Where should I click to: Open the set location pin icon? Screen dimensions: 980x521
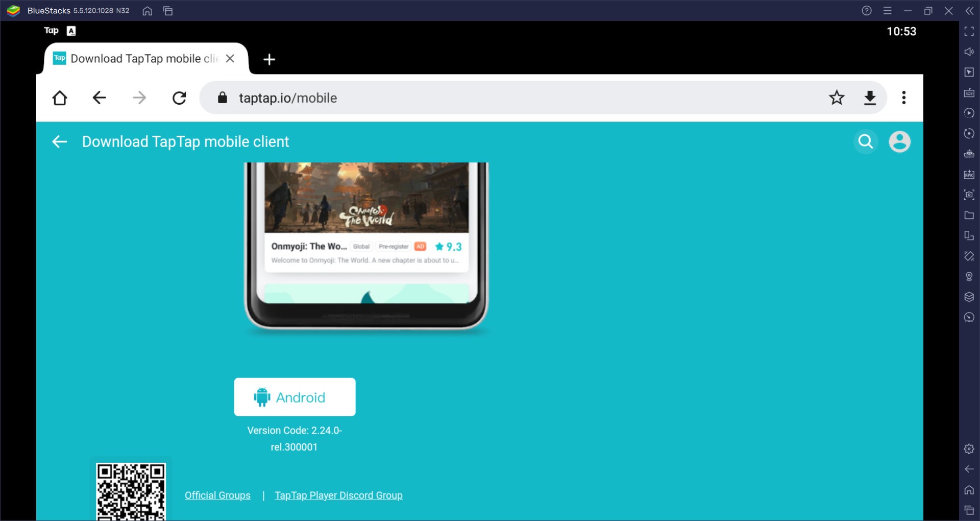(x=969, y=276)
